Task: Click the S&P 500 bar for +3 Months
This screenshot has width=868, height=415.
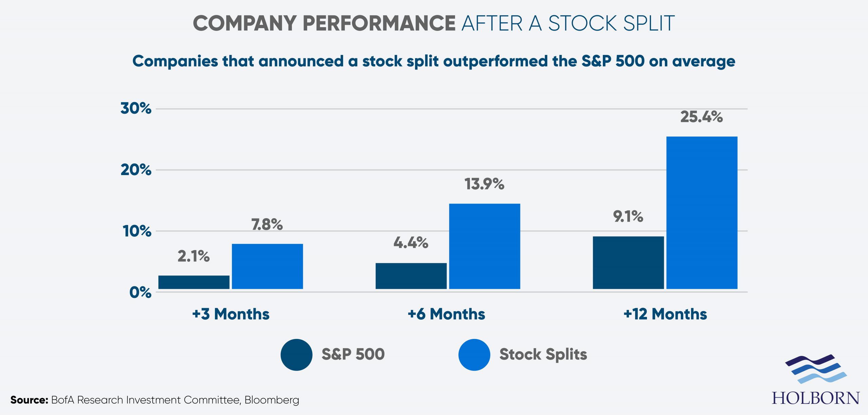Action: tap(194, 282)
